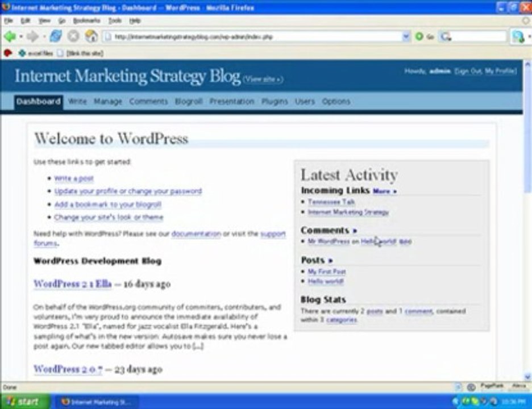The height and width of the screenshot is (409, 532).
Task: Open the File menu
Action: point(9,20)
